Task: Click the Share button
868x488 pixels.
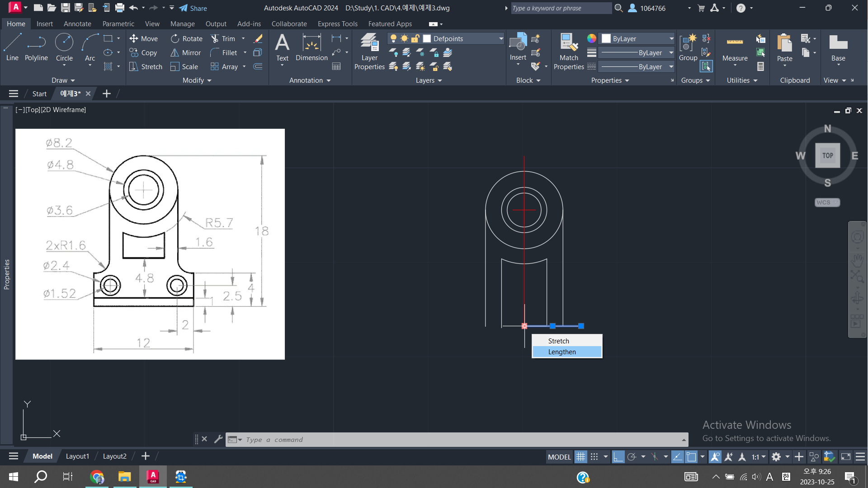Action: coord(193,8)
